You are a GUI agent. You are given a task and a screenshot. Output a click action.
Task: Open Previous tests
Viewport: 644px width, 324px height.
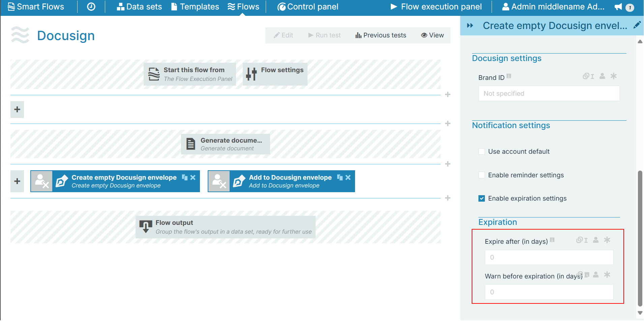pos(381,35)
